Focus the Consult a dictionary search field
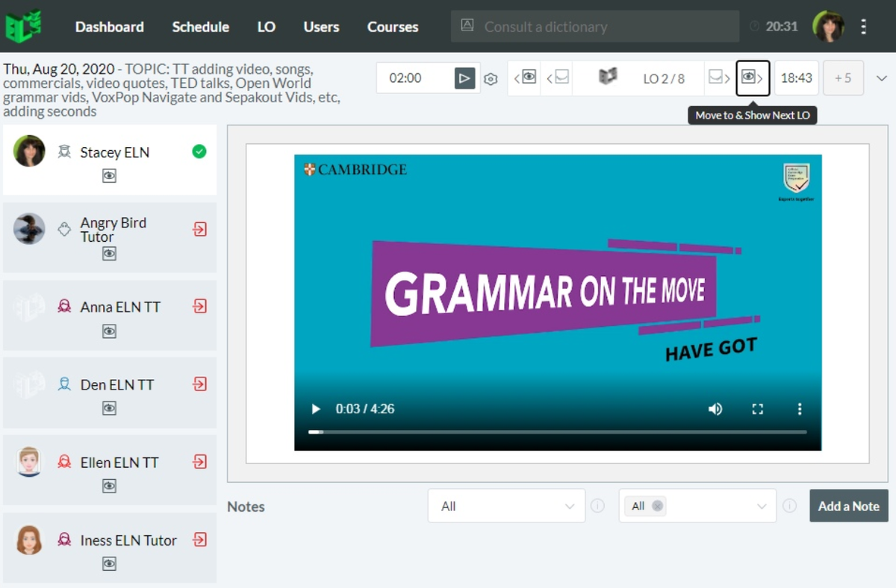896x588 pixels. (x=595, y=26)
